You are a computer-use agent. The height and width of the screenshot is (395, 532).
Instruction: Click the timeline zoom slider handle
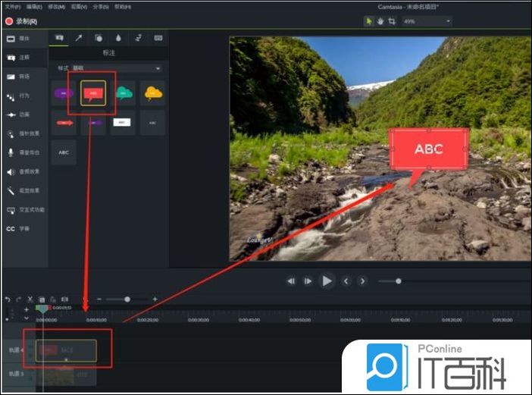point(127,299)
